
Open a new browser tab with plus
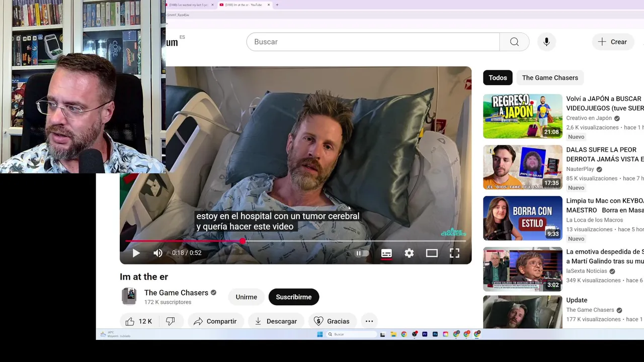tap(277, 5)
